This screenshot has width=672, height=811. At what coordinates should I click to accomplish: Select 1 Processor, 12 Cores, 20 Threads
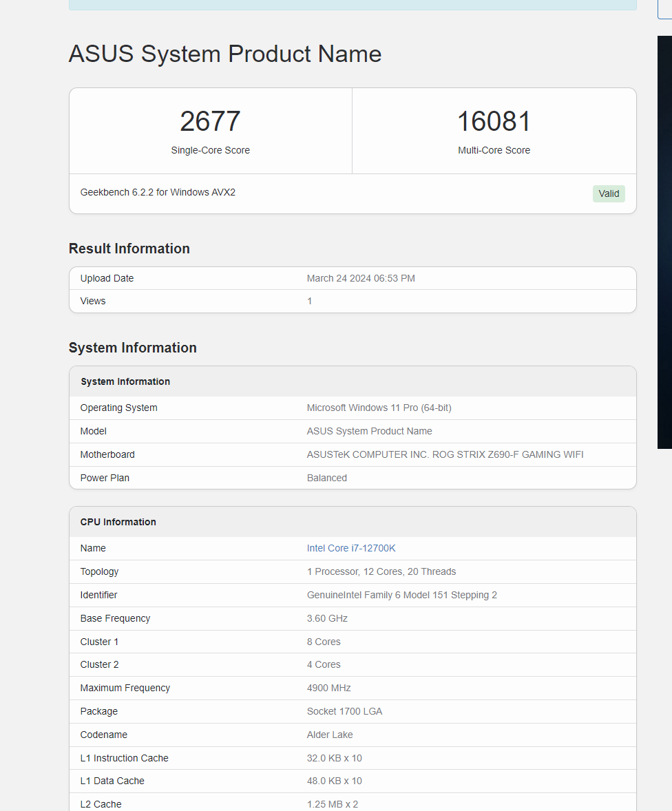[x=381, y=571]
